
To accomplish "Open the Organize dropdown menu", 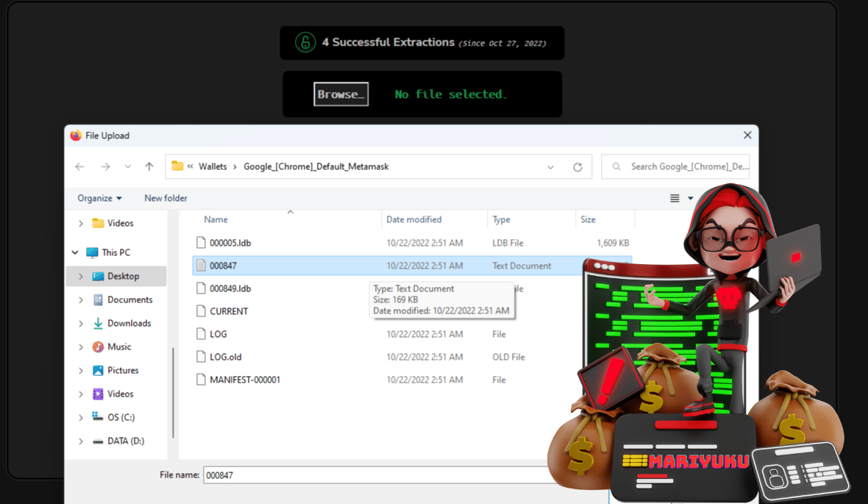I will (99, 199).
